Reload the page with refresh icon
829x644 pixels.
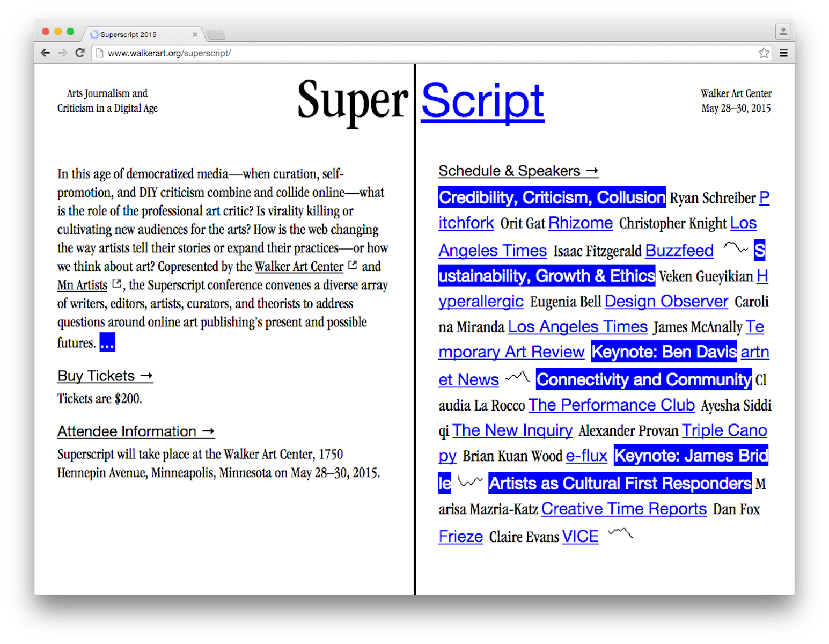pos(80,53)
